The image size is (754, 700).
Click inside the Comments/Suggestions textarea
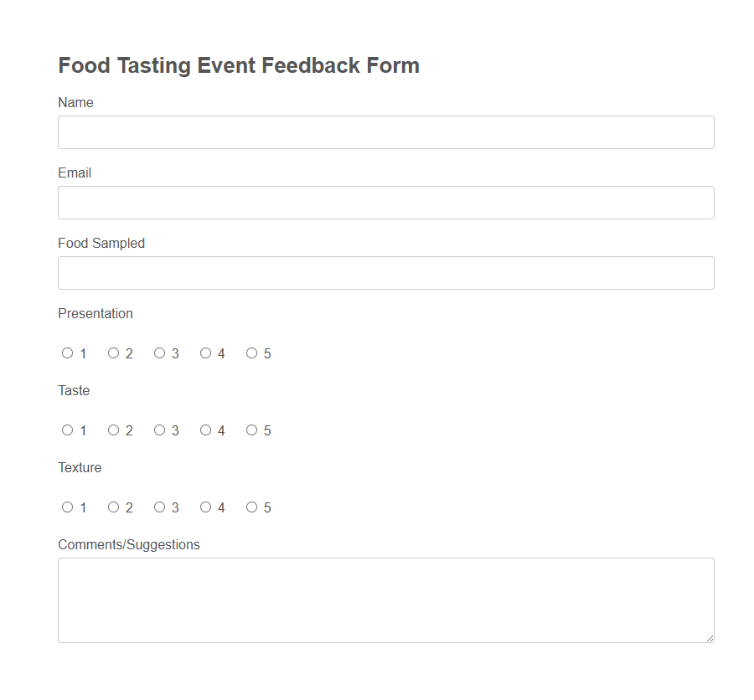tap(385, 599)
